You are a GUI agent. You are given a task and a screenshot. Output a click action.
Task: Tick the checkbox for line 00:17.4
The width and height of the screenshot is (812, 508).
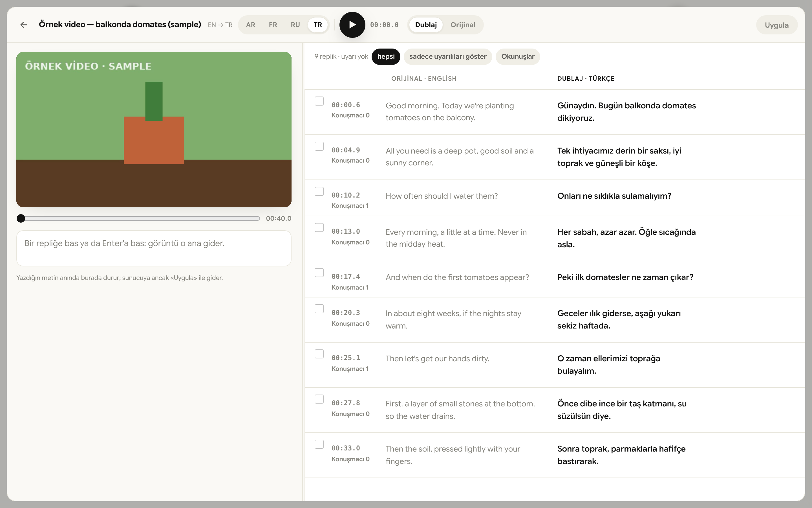319,272
